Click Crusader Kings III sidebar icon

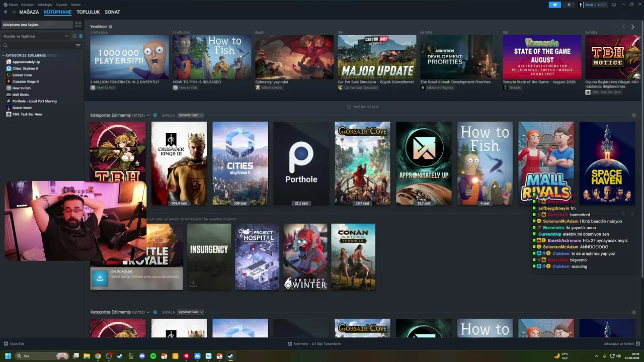(x=9, y=81)
